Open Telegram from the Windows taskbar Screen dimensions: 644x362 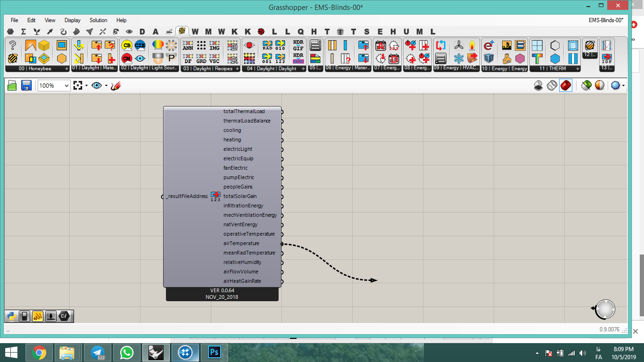98,352
